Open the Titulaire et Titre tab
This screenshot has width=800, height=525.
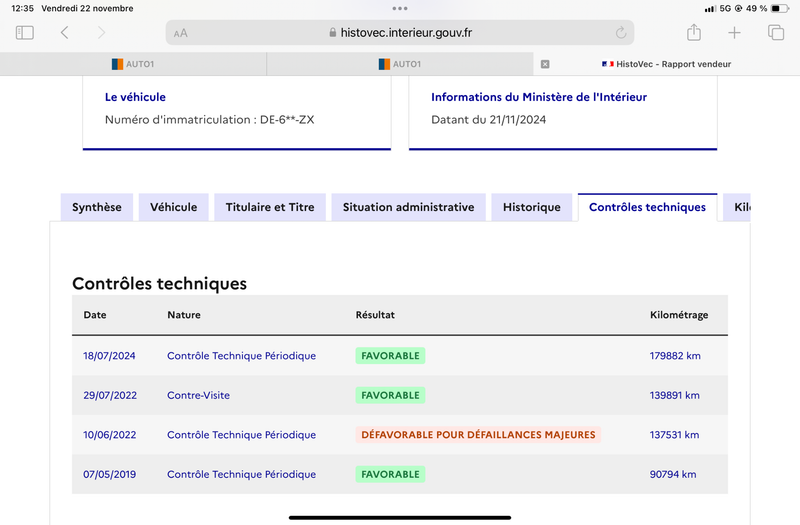[270, 207]
